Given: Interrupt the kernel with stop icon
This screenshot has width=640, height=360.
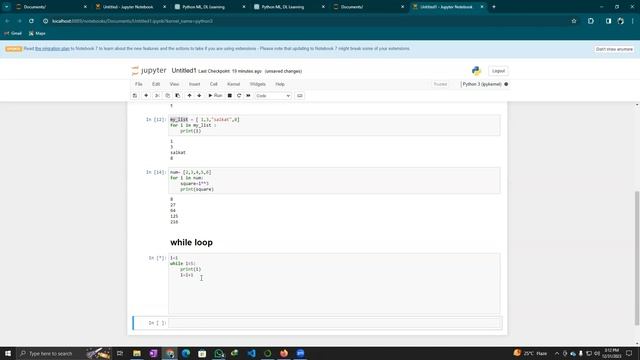Looking at the screenshot, I should [x=229, y=96].
